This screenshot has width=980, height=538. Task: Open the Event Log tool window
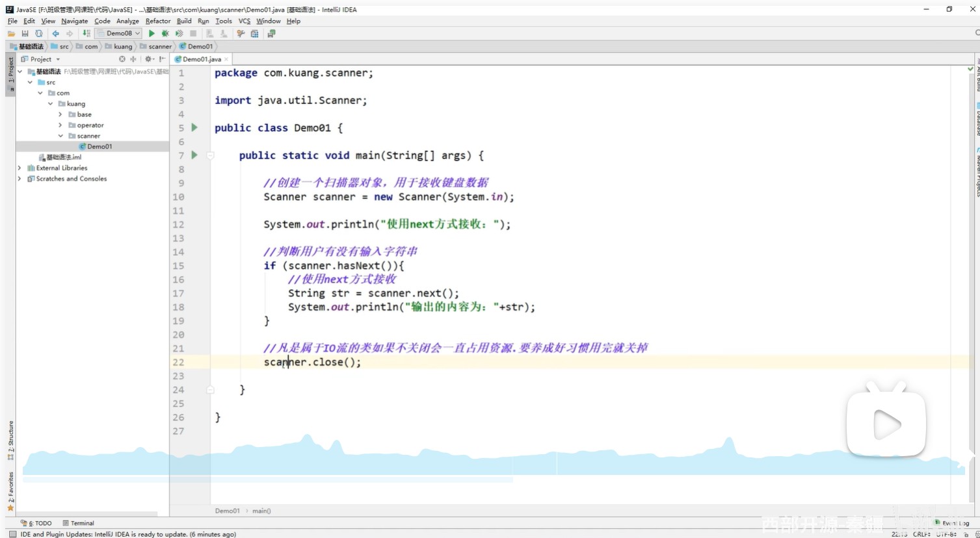click(952, 523)
